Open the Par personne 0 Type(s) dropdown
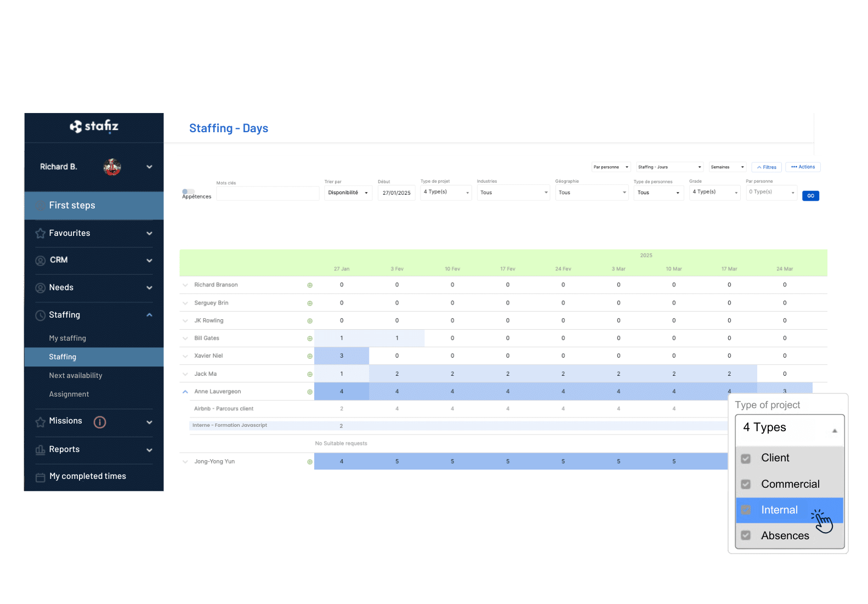Screen dimensions: 868x604 click(x=771, y=193)
